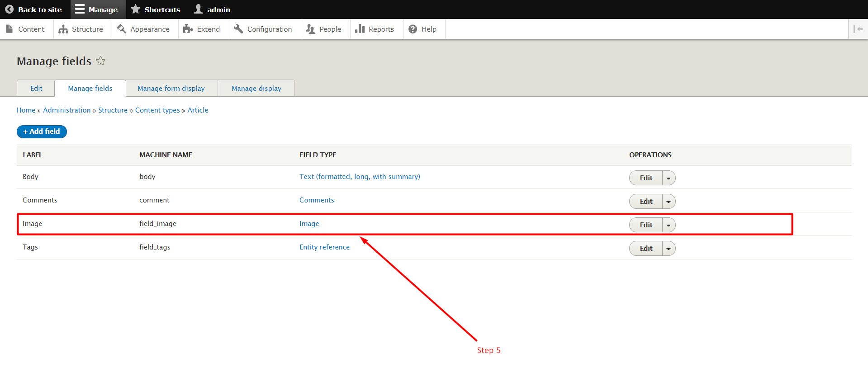Open the Entity reference field type link
This screenshot has height=386, width=868.
(324, 247)
